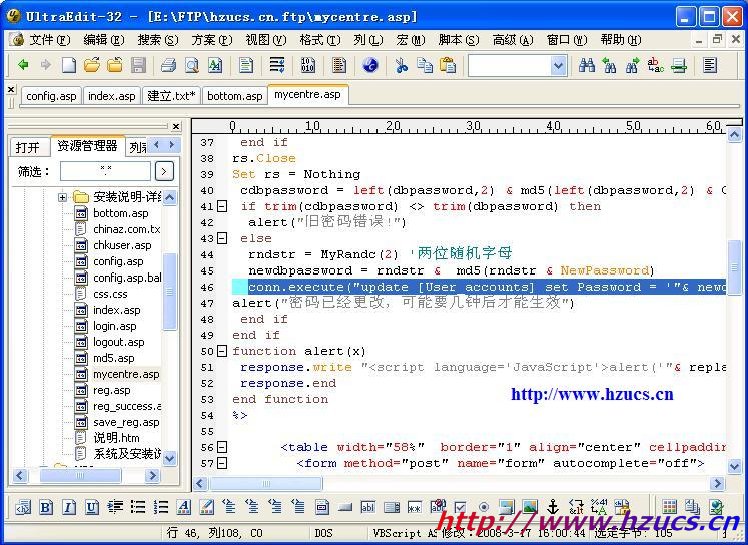Collapse the code fold at line 41
The width and height of the screenshot is (748, 545).
tap(222, 206)
